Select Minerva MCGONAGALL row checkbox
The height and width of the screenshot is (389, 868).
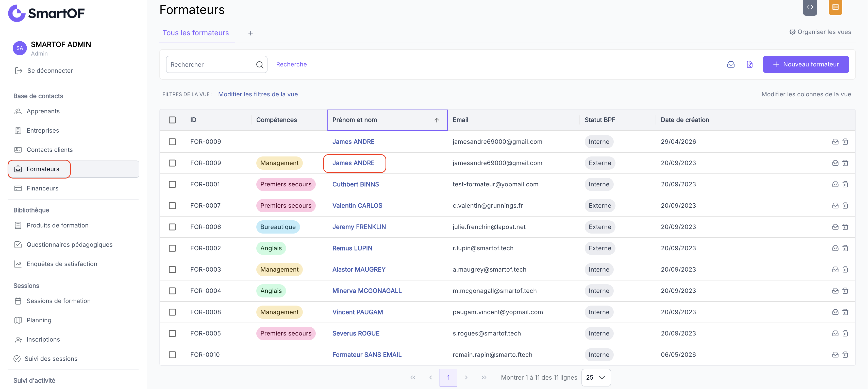(172, 291)
